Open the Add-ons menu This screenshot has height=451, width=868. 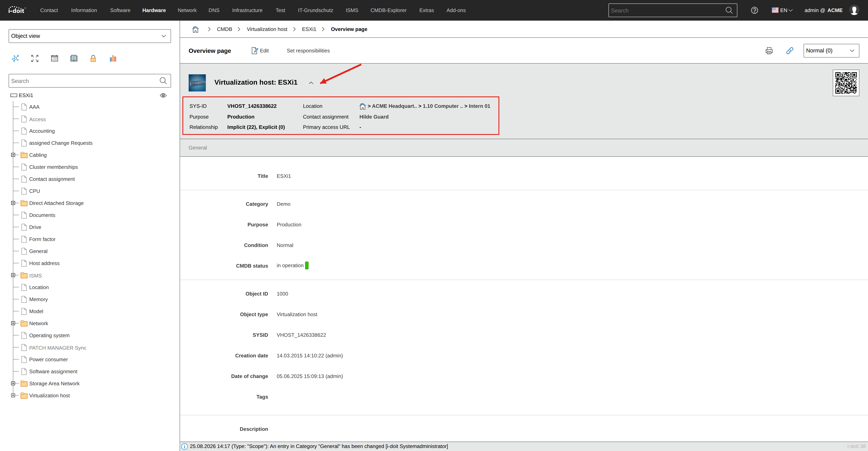coord(456,11)
